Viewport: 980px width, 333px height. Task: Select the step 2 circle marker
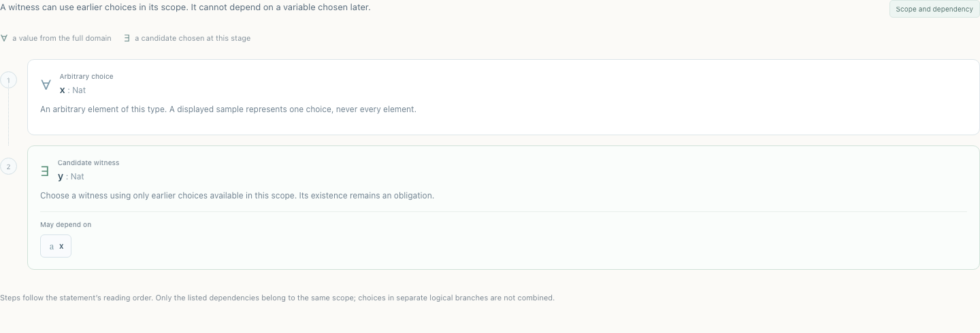tap(8, 166)
